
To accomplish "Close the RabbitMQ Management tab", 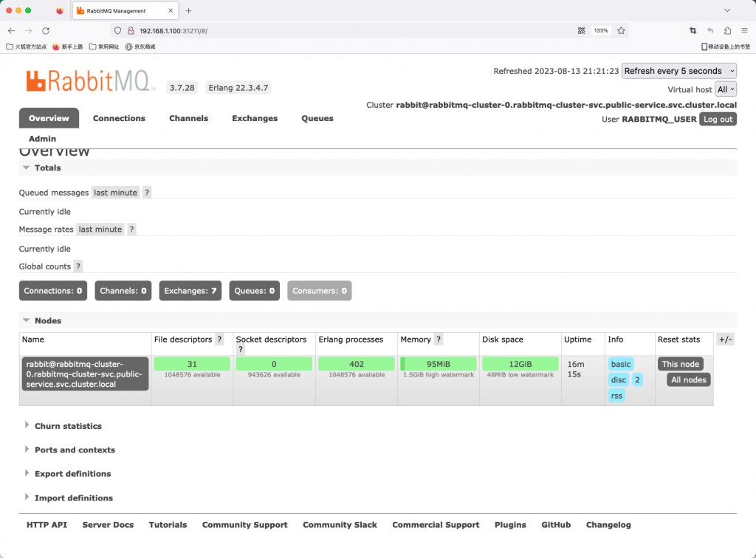I will (171, 10).
